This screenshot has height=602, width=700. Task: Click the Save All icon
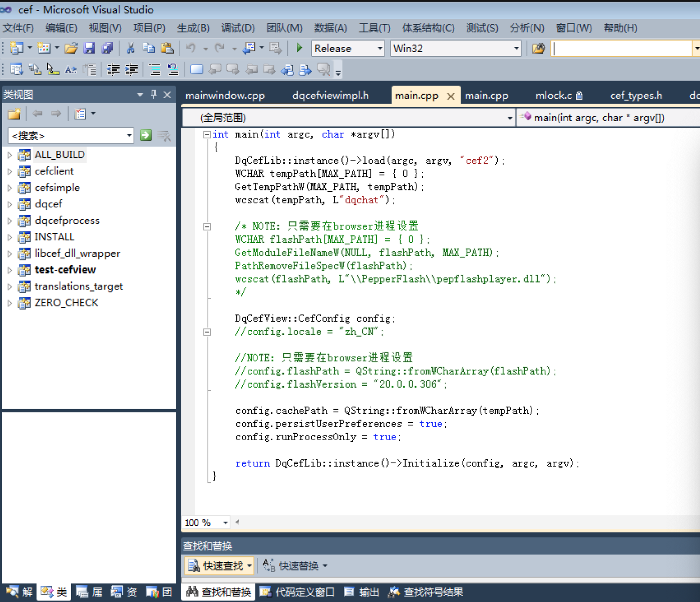click(x=107, y=48)
